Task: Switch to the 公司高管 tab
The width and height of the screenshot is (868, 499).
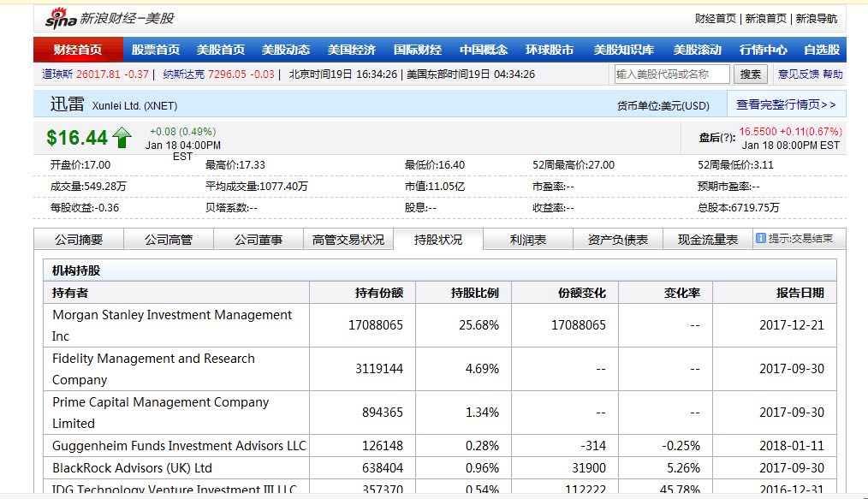Action: point(169,240)
